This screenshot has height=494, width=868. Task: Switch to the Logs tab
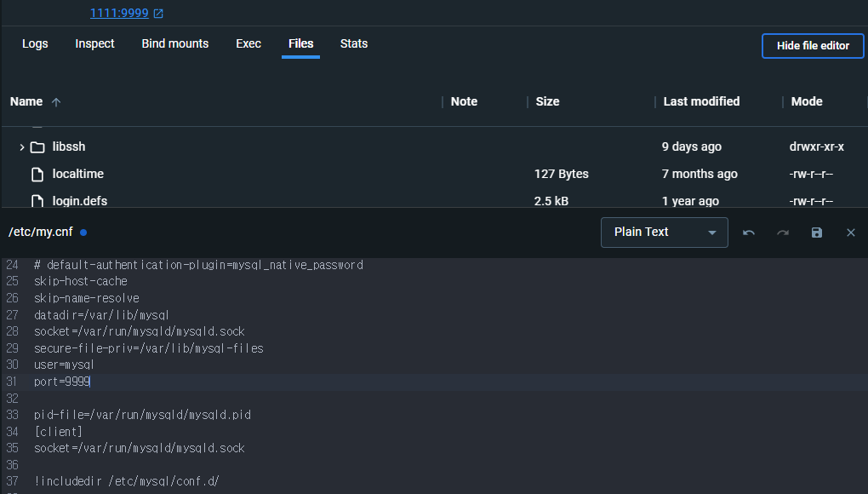[35, 43]
